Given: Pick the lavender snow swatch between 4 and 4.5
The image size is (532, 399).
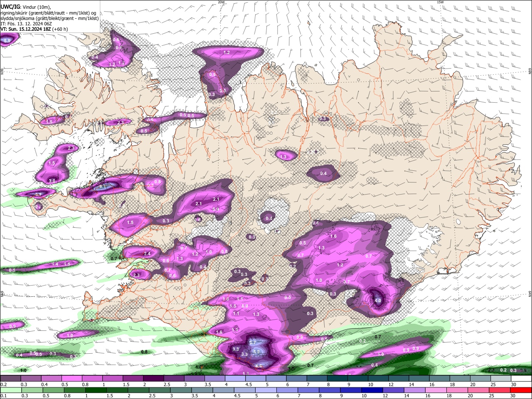Looking at the screenshot, I should (x=235, y=379).
